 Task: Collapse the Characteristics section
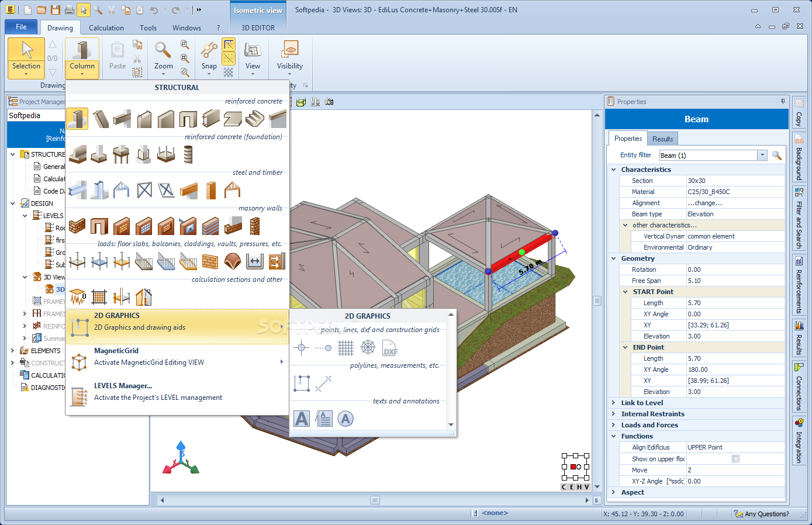tap(613, 170)
